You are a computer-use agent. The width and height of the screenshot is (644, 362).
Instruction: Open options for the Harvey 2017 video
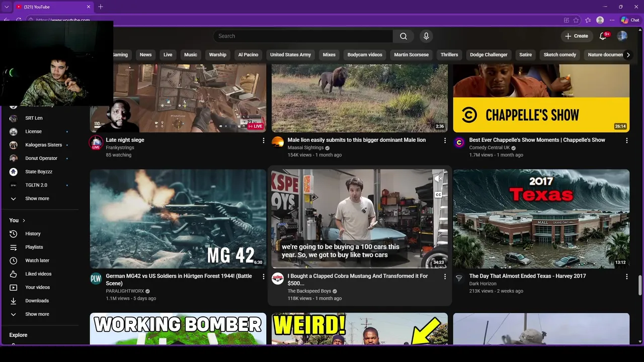coord(626,277)
